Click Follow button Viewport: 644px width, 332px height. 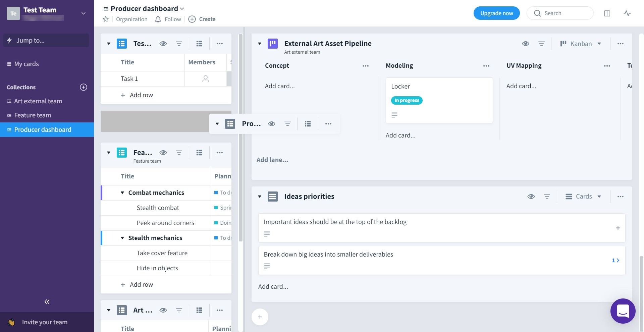point(168,19)
